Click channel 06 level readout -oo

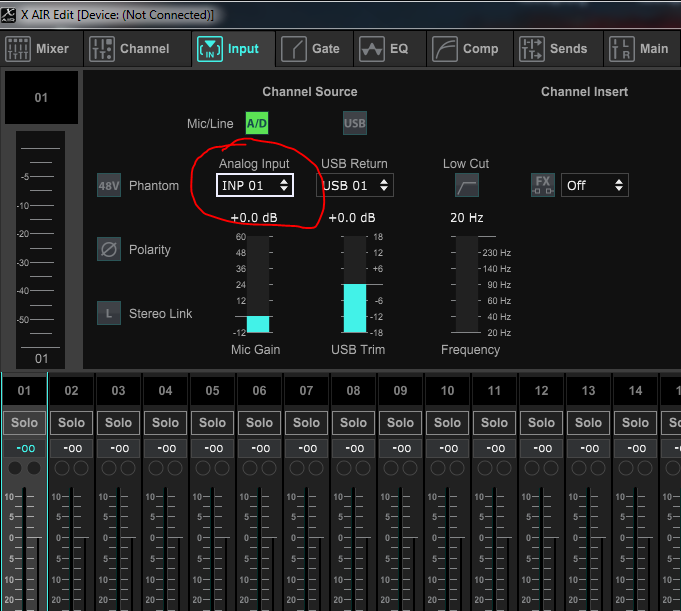click(x=259, y=448)
